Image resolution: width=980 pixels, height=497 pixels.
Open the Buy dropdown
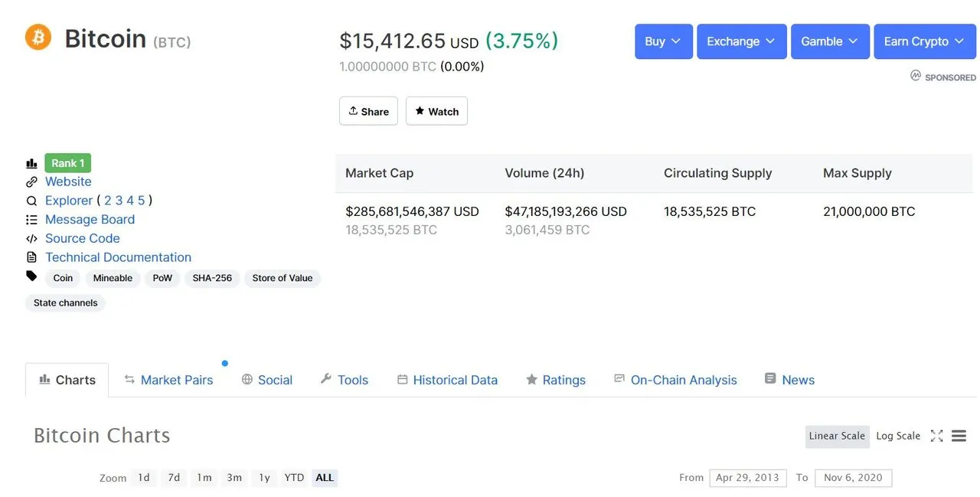tap(664, 41)
